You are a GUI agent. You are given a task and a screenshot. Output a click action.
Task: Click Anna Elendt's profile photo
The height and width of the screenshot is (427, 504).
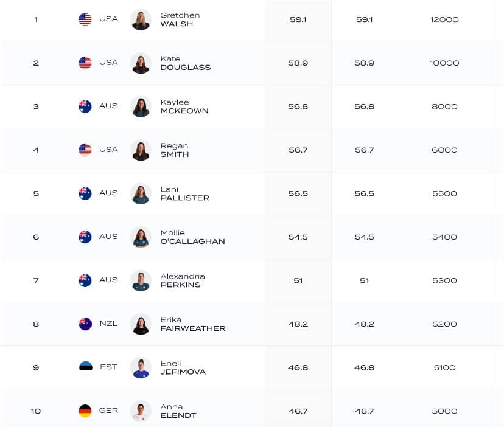141,411
